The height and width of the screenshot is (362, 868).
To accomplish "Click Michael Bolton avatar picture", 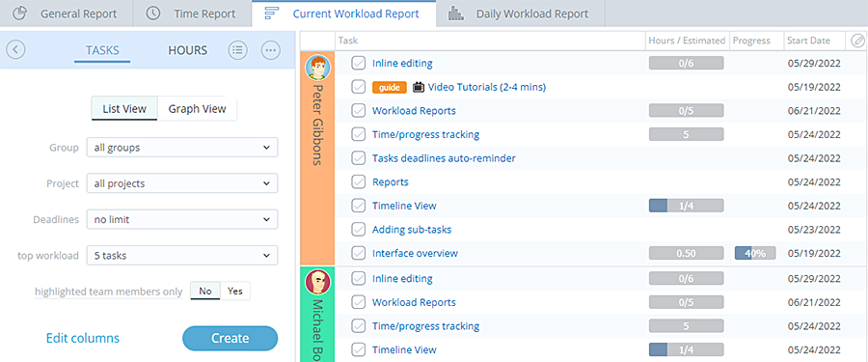I will 317,282.
